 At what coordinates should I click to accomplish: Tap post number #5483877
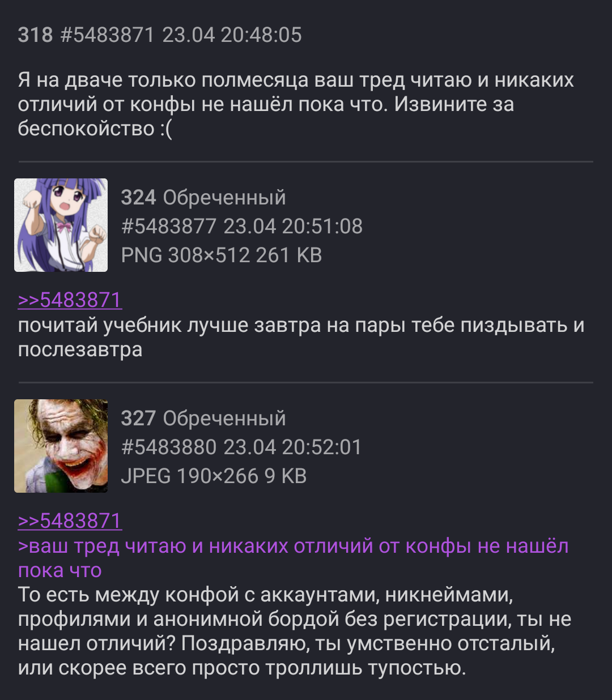pos(169,227)
